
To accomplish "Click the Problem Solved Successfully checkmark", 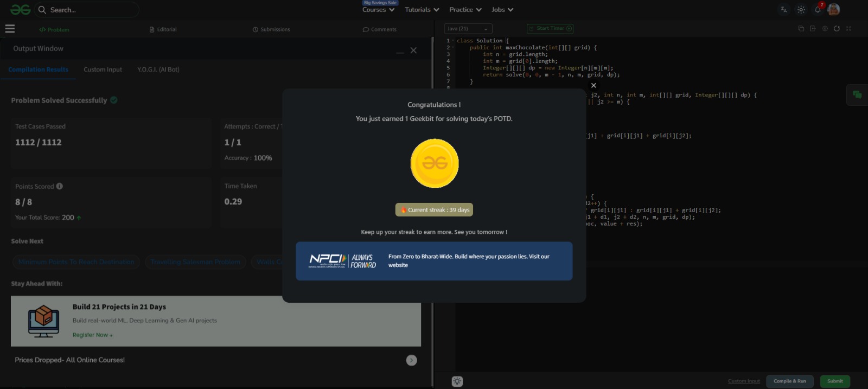I will [x=114, y=100].
